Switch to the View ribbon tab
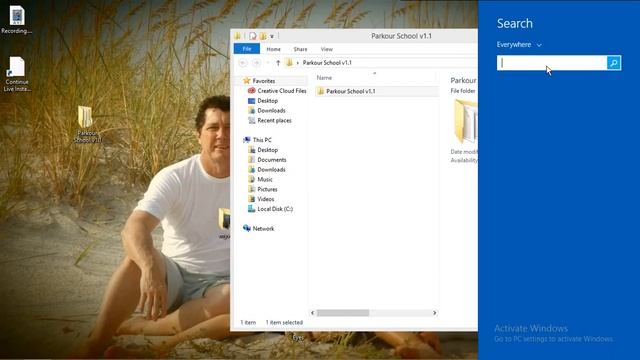 (327, 49)
